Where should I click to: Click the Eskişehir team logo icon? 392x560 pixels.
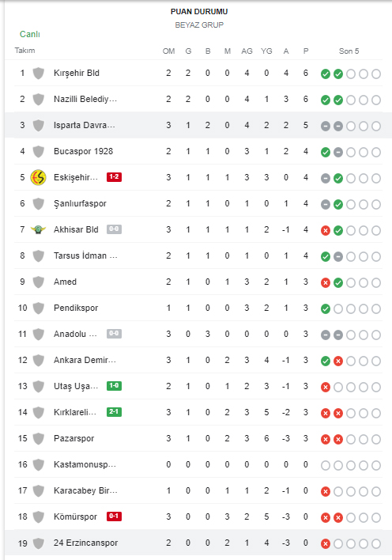[x=38, y=177]
